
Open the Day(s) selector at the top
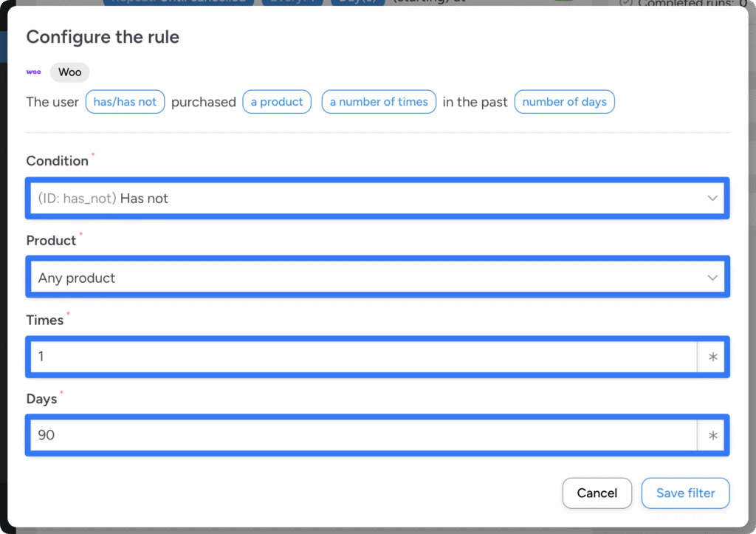[x=357, y=2]
